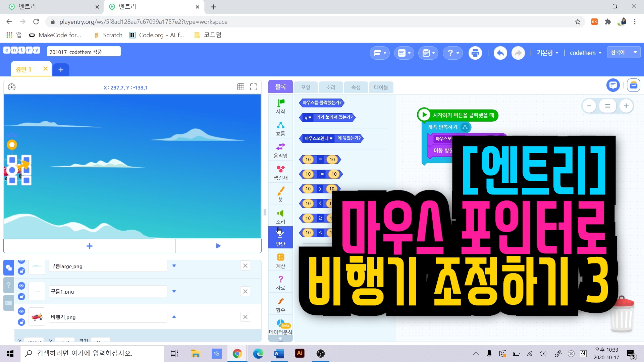
Task: Click the add object plus button
Action: tap(89, 246)
